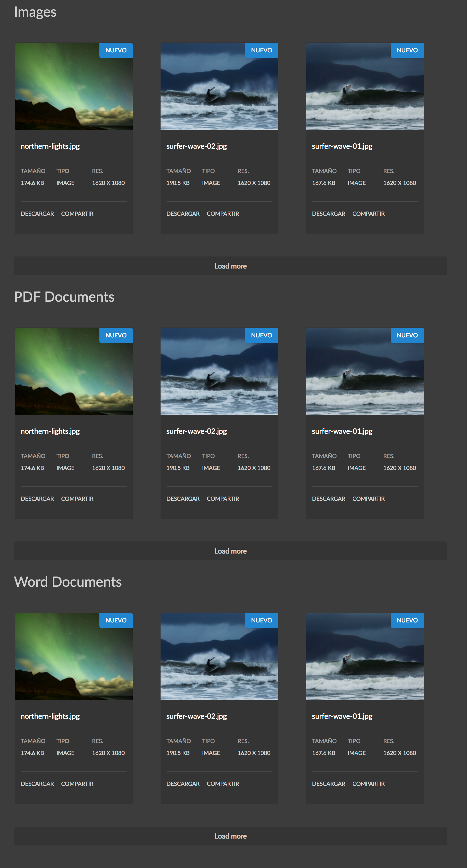
Task: Open northern-lights.jpg thumbnail under Word Documents
Action: (74, 656)
